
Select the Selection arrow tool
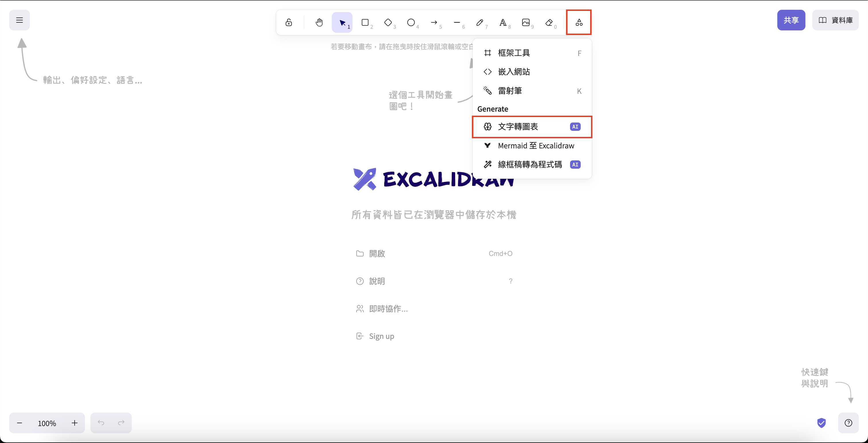click(342, 23)
